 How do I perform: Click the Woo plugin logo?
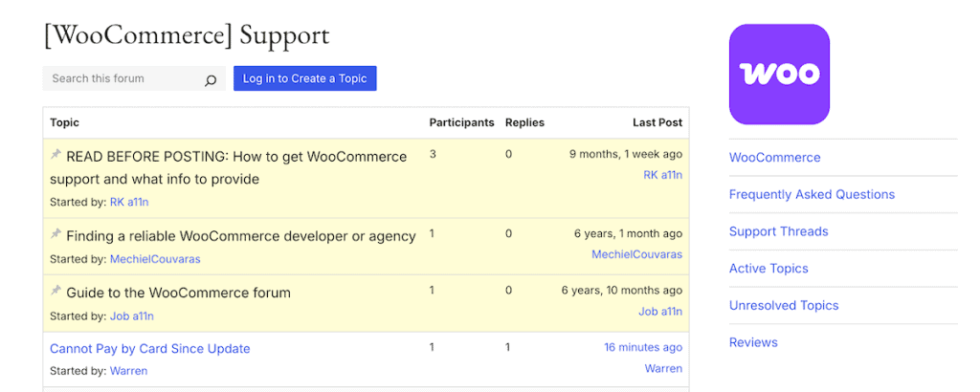pyautogui.click(x=779, y=75)
